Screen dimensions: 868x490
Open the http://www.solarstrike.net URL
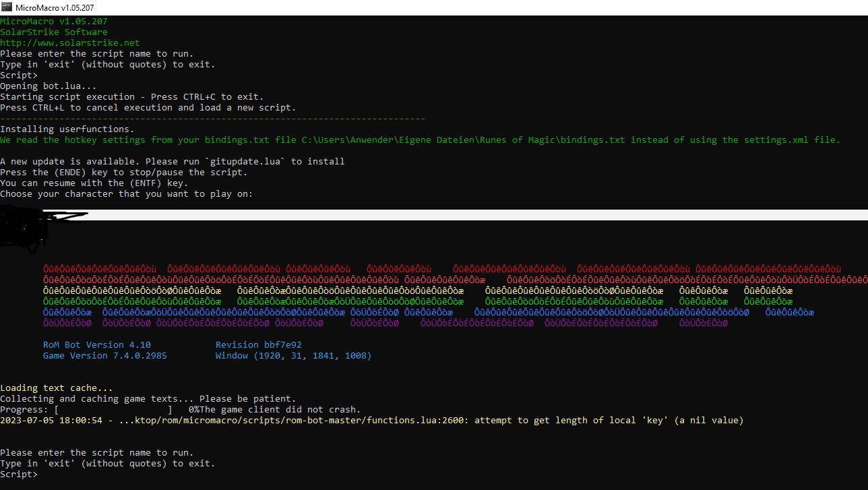pos(70,43)
